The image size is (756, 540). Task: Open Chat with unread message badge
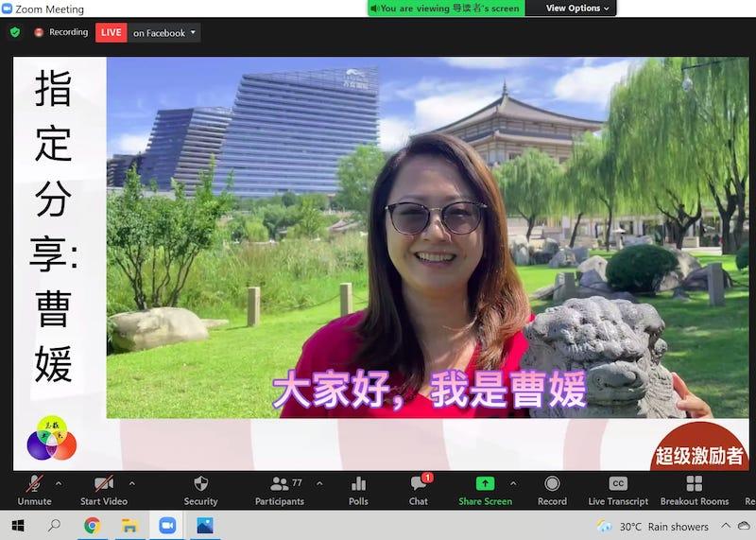click(419, 484)
